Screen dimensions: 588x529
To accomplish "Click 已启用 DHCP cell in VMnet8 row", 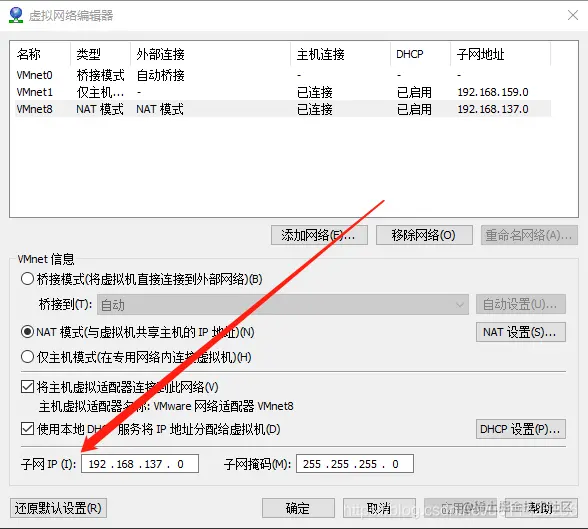I will (x=414, y=109).
